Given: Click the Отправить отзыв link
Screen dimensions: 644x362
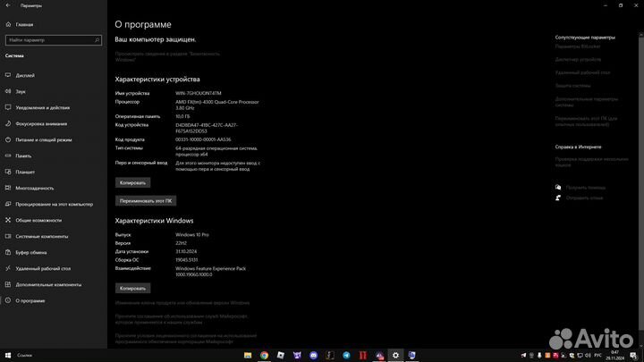Looking at the screenshot, I should coord(585,199).
